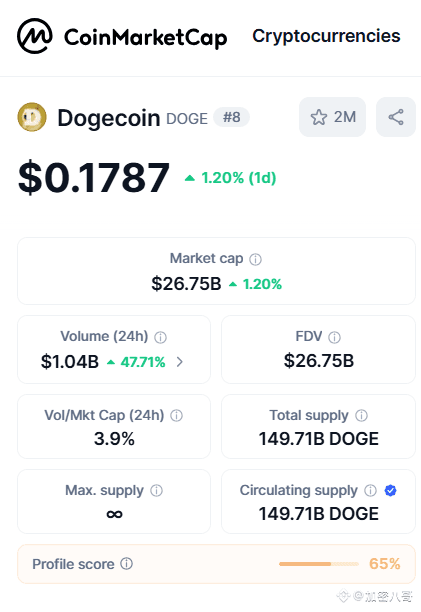Screen dimensions: 421x612
Task: Click the CoinMarketCap wordmark text
Action: pos(146,38)
